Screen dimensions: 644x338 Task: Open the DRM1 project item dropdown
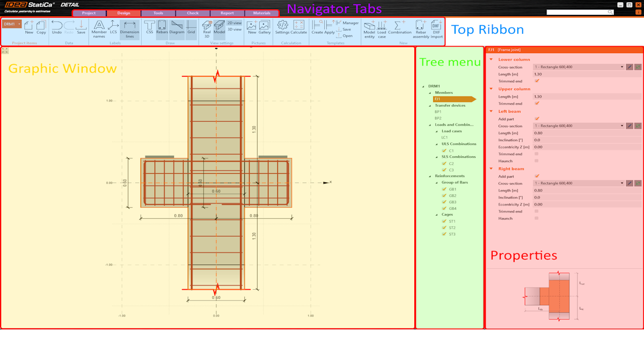tap(19, 24)
